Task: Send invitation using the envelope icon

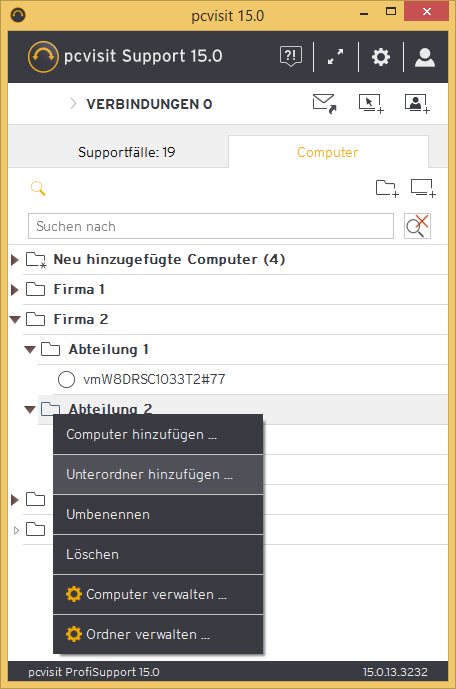Action: coord(325,104)
